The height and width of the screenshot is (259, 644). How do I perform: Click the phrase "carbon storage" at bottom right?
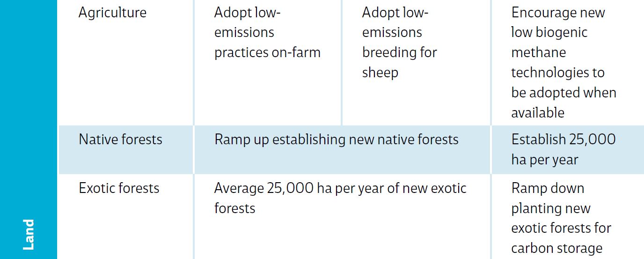point(556,248)
